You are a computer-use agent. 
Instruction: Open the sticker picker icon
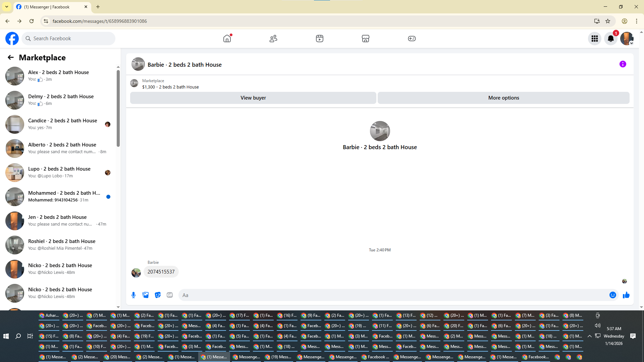[x=158, y=295]
